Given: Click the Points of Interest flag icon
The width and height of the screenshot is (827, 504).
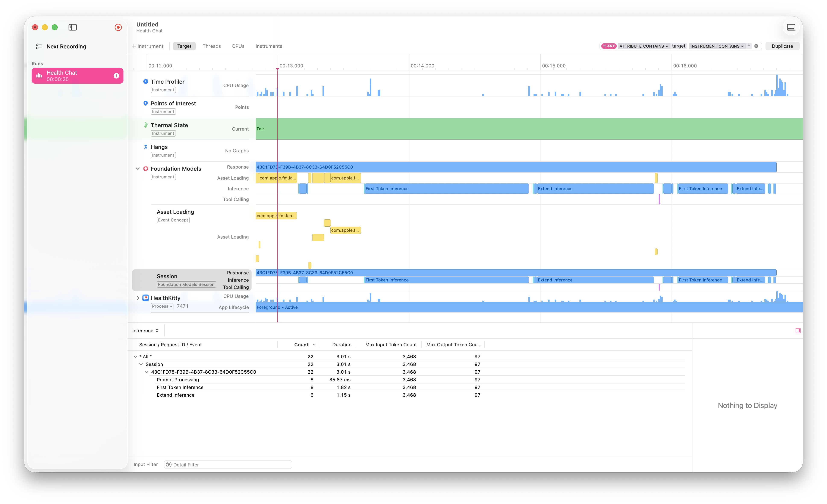Looking at the screenshot, I should tap(145, 103).
